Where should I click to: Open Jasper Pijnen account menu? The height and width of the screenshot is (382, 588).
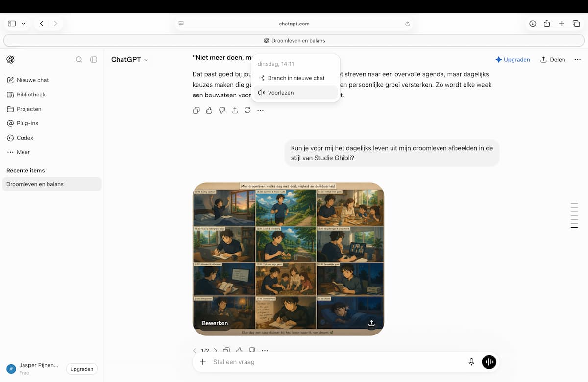[33, 369]
